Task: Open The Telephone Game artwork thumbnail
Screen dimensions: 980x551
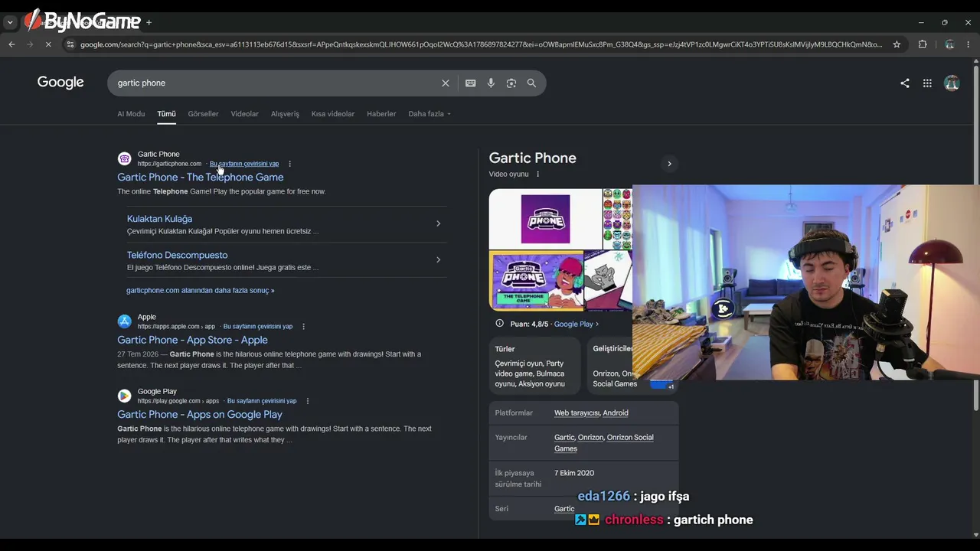Action: 536,281
